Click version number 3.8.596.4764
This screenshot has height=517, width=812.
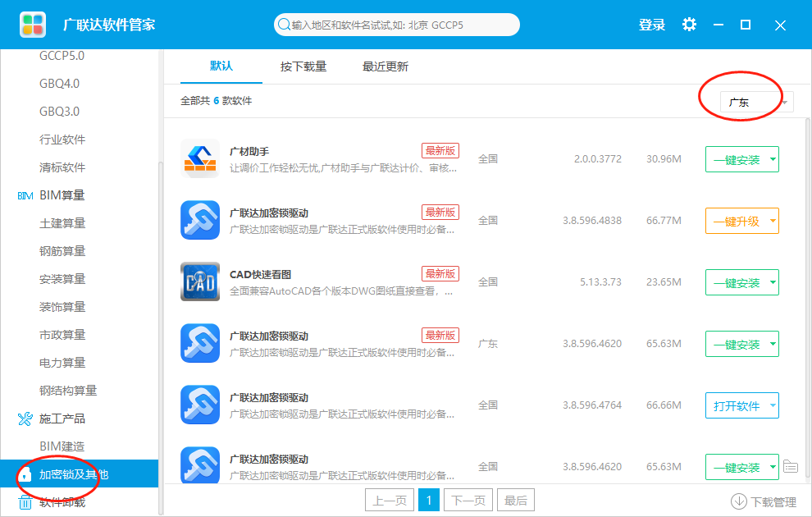[x=592, y=405]
